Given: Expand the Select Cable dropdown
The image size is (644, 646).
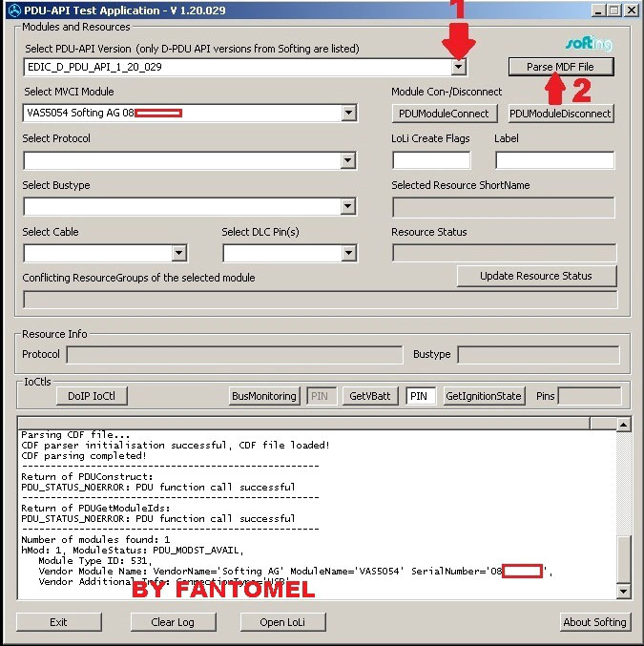Looking at the screenshot, I should click(178, 254).
